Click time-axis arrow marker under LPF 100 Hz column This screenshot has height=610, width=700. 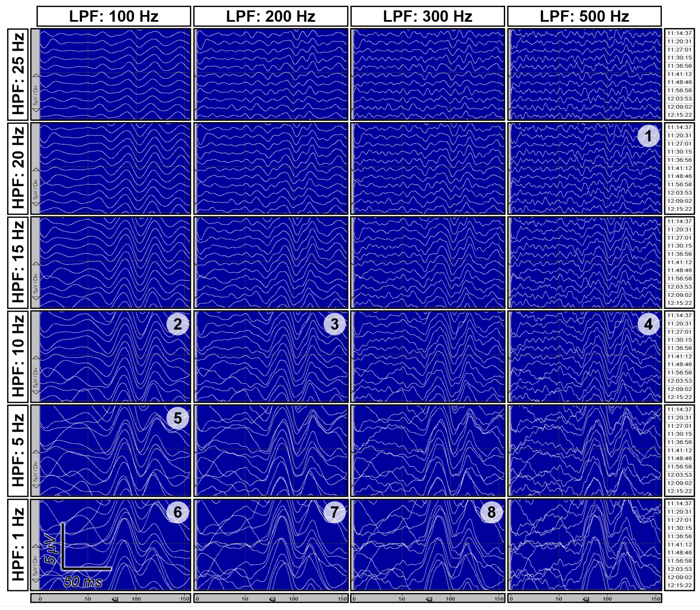(x=115, y=599)
